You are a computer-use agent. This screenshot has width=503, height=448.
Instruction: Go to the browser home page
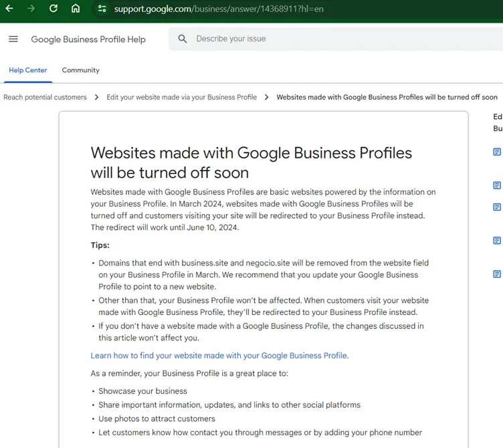point(76,9)
